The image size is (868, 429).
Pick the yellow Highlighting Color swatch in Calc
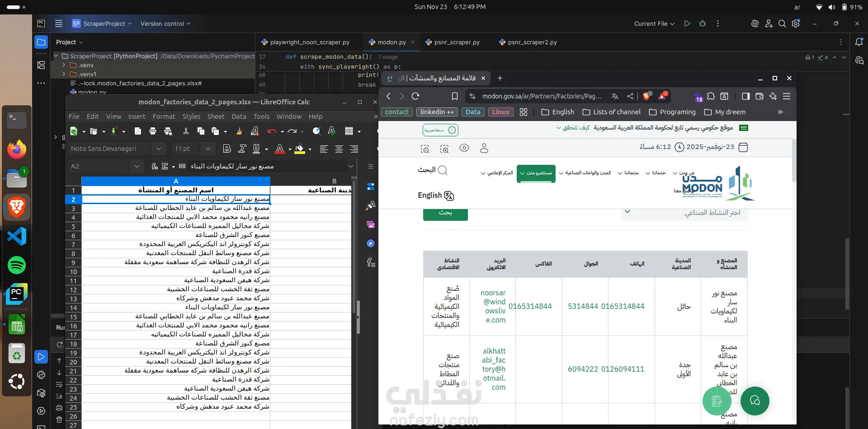pos(299,149)
